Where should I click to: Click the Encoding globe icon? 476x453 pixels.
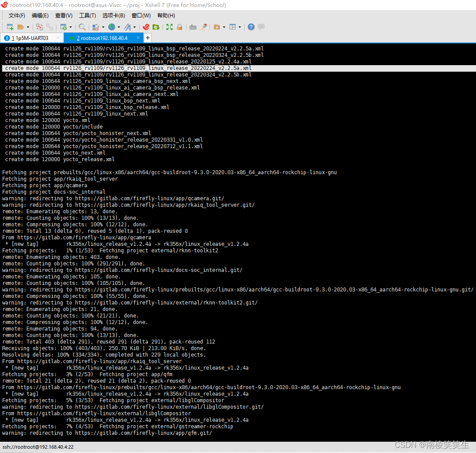(112, 27)
